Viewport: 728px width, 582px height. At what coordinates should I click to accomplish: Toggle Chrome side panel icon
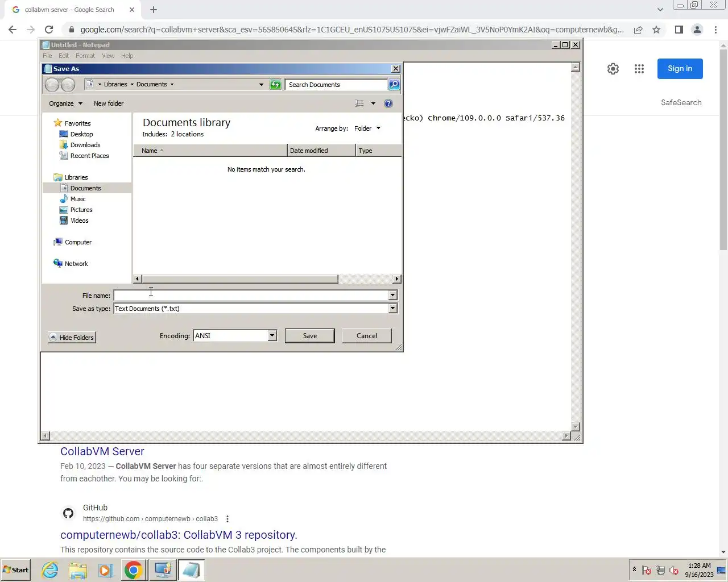click(x=679, y=30)
